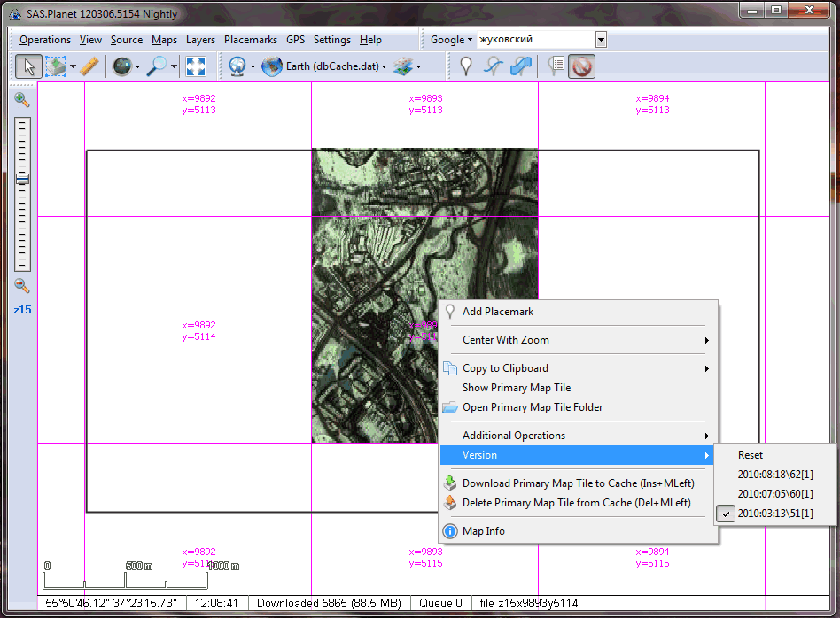Click Download Primary Map Tile to Cache

point(578,483)
